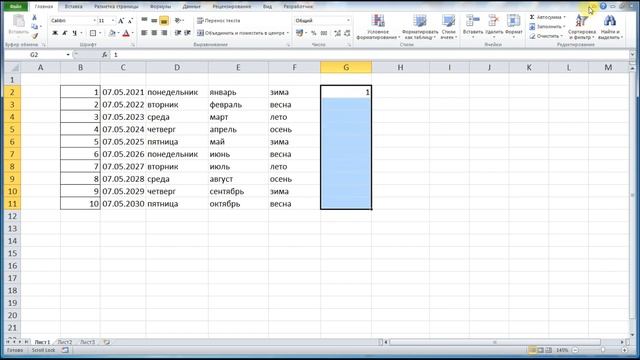
Task: Switch to Page Layout view icon
Action: [x=540, y=350]
